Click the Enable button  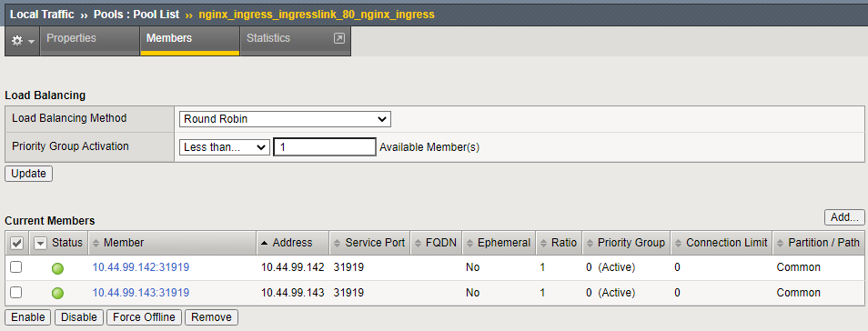coord(27,317)
